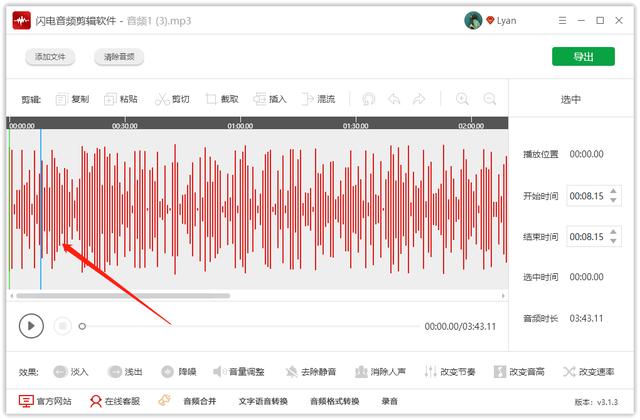Screen dimensions: 640x420
Task: Play the audio
Action: pyautogui.click(x=31, y=326)
